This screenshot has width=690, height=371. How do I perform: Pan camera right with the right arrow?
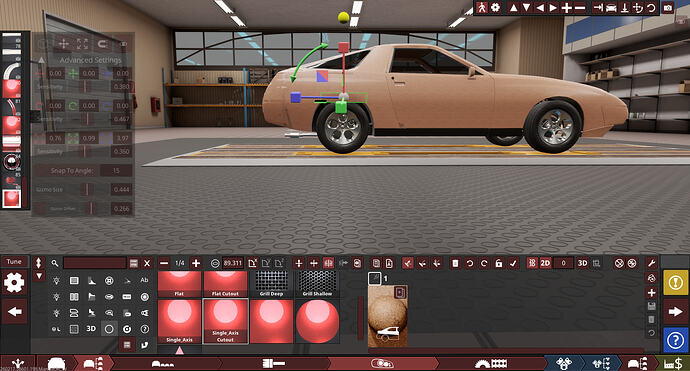point(553,7)
